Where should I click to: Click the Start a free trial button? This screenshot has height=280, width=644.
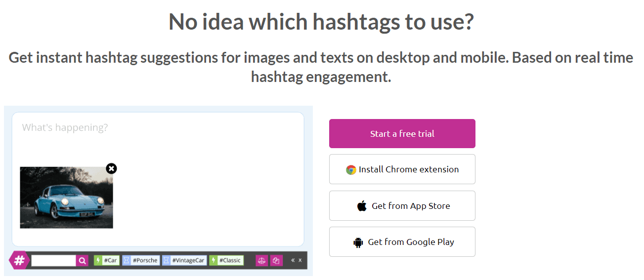click(402, 133)
